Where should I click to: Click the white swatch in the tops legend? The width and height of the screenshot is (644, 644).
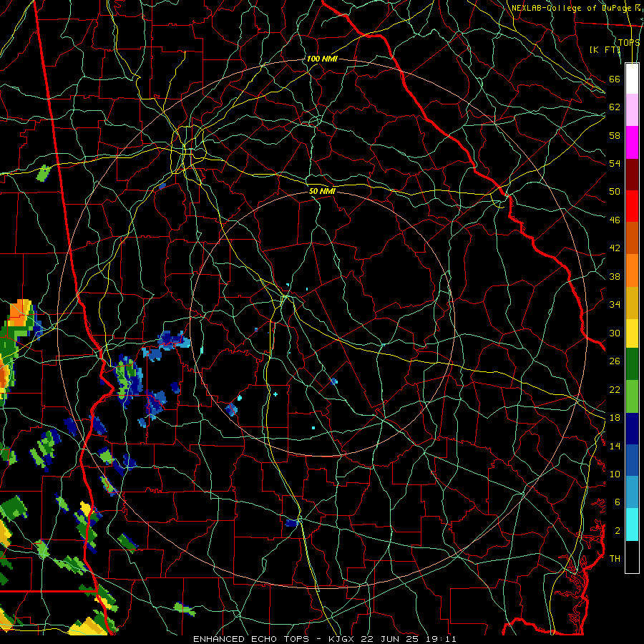(x=632, y=79)
